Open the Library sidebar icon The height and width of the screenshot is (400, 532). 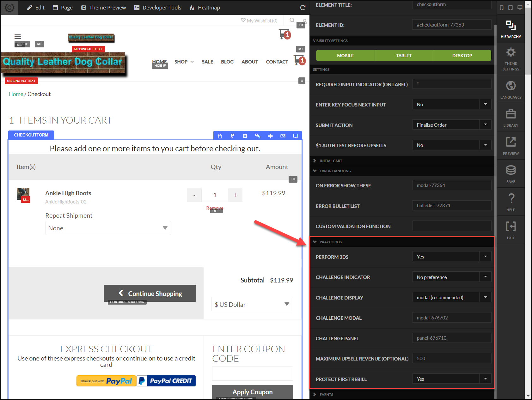[511, 118]
